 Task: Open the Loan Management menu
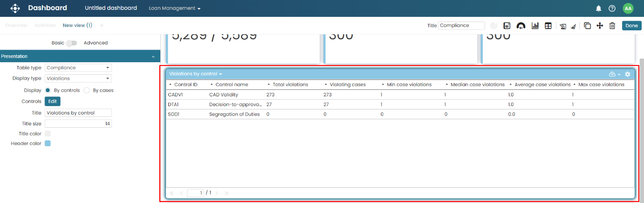pos(174,8)
